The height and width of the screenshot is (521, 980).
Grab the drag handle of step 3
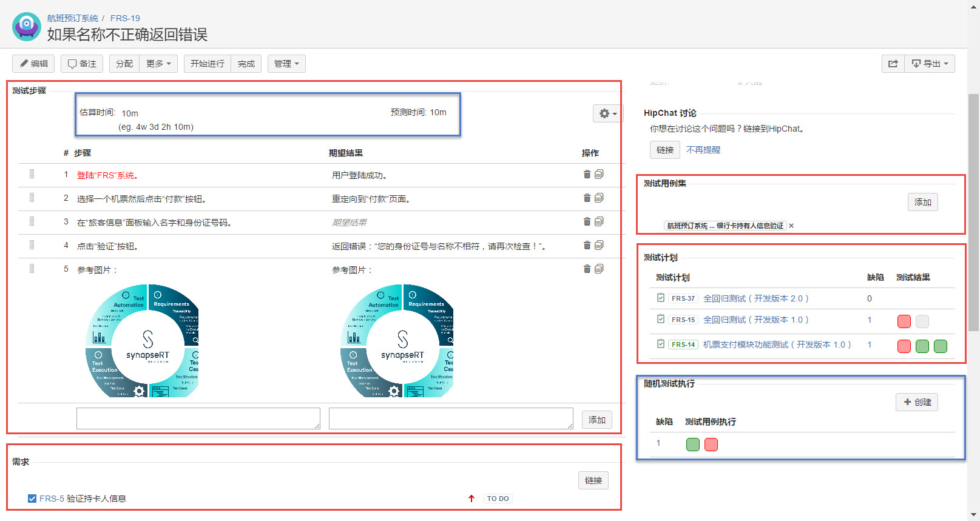tap(32, 221)
